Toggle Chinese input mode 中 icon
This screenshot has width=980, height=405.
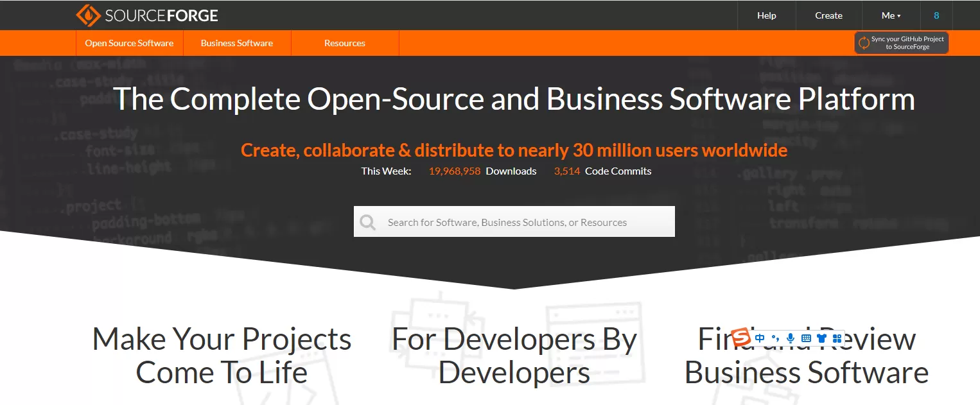coord(760,338)
